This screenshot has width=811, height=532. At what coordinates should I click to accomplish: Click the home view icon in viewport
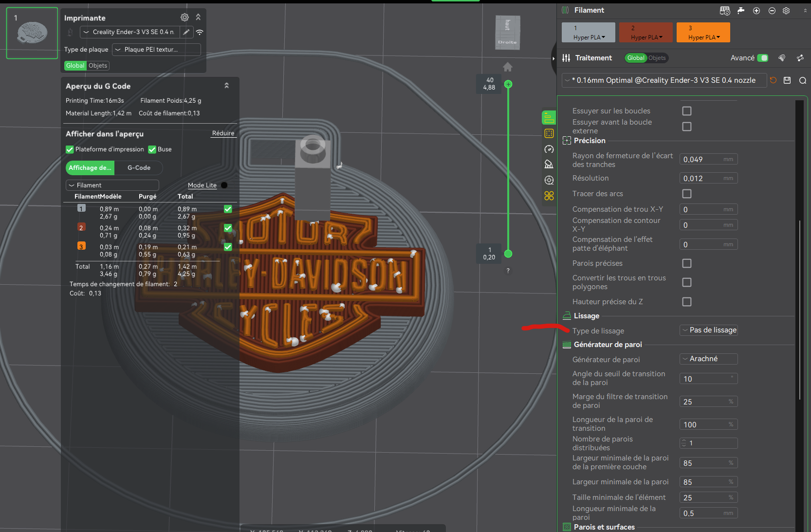tap(508, 67)
